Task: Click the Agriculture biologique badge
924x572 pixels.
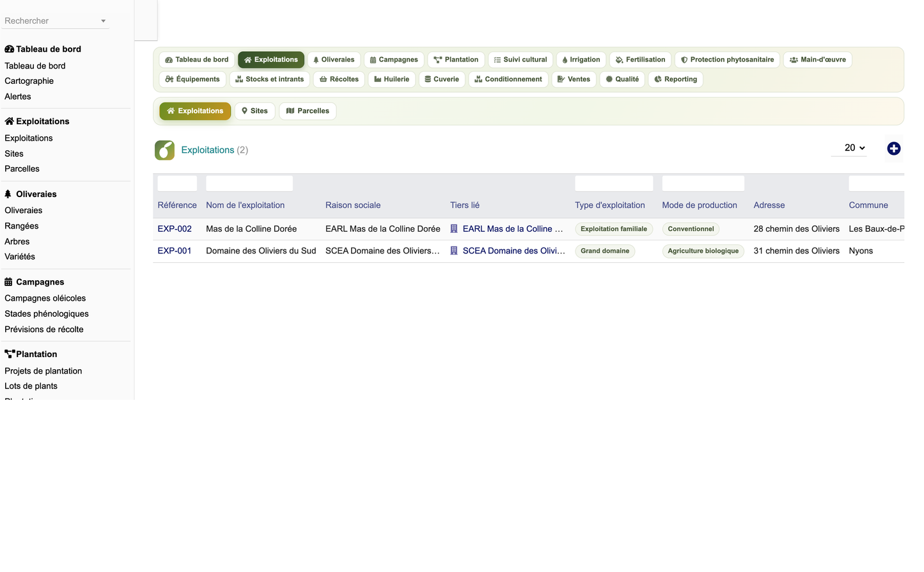Action: coord(703,251)
